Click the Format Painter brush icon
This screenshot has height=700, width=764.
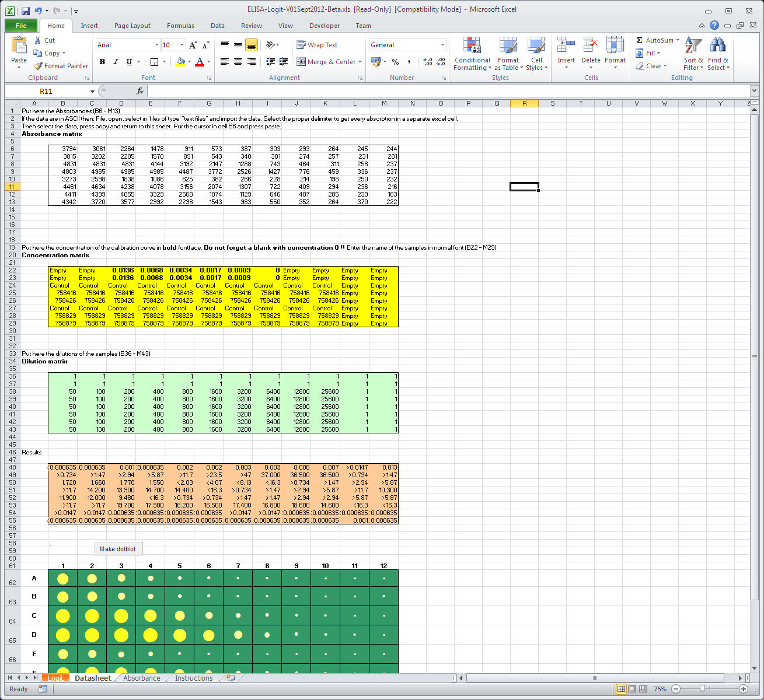tap(39, 66)
